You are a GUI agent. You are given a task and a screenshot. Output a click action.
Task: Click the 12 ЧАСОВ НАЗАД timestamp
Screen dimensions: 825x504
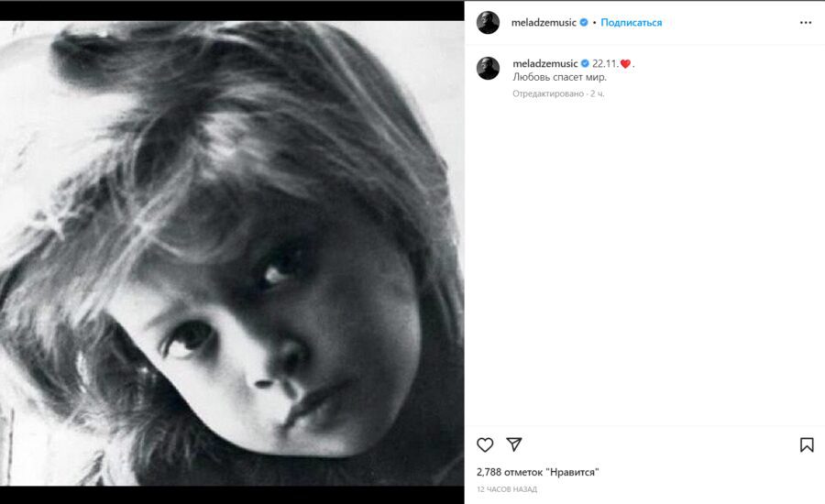506,489
